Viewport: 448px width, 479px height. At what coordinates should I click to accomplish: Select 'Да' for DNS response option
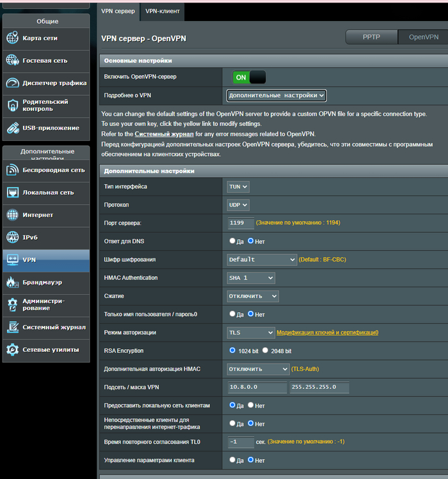[x=232, y=241]
